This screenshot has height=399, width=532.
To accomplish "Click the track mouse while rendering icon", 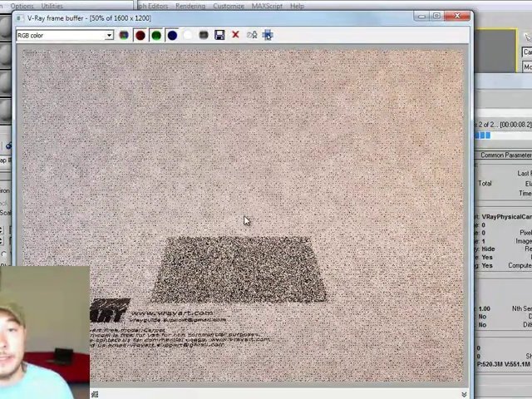I will pyautogui.click(x=268, y=35).
